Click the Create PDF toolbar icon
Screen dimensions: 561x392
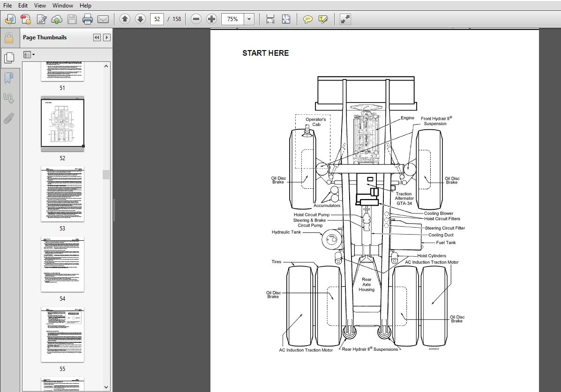point(26,19)
